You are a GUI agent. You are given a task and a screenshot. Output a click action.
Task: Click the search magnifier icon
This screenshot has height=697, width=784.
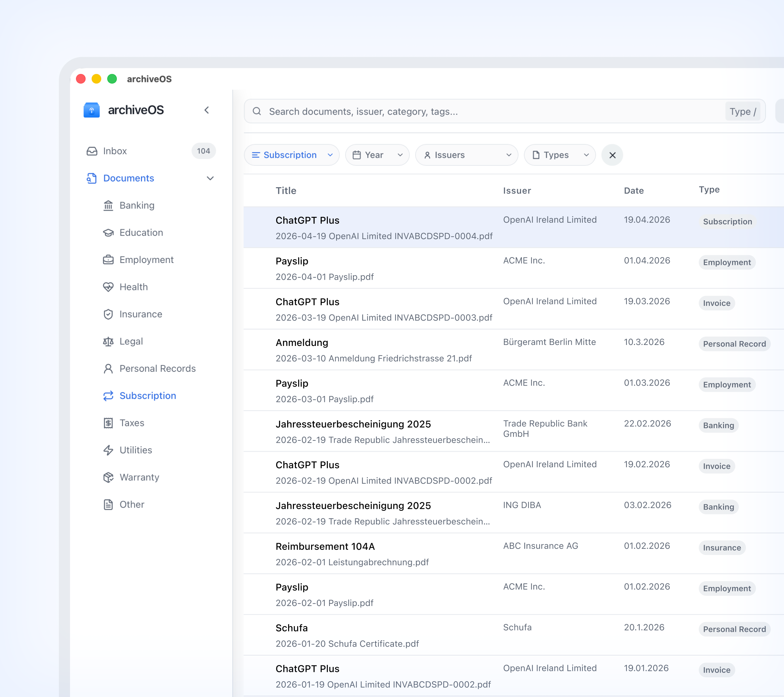(x=256, y=111)
